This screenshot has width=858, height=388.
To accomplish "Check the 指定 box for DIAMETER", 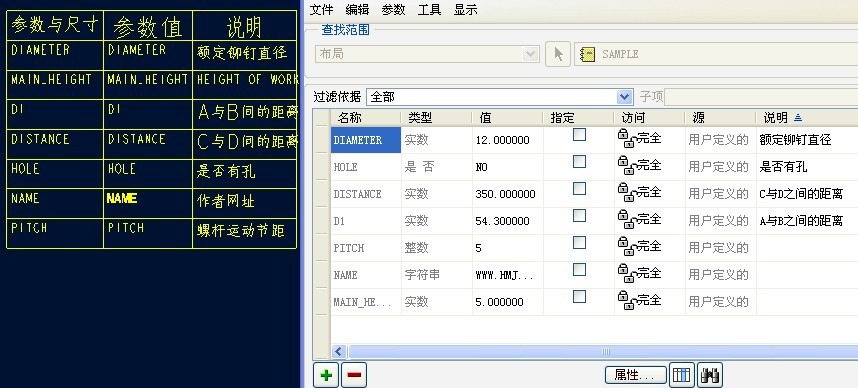I will click(579, 135).
